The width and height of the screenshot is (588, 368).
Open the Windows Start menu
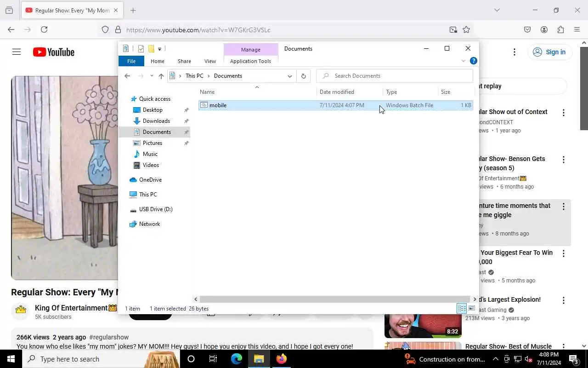point(11,359)
